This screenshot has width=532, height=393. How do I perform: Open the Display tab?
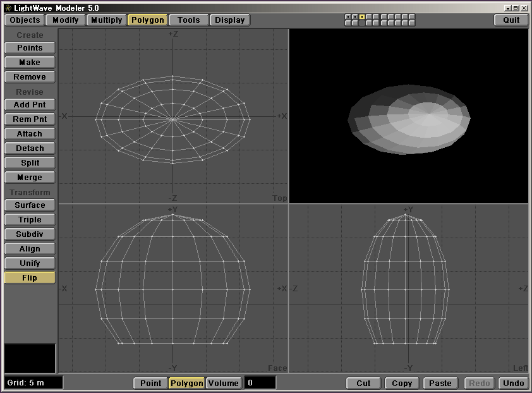point(229,20)
